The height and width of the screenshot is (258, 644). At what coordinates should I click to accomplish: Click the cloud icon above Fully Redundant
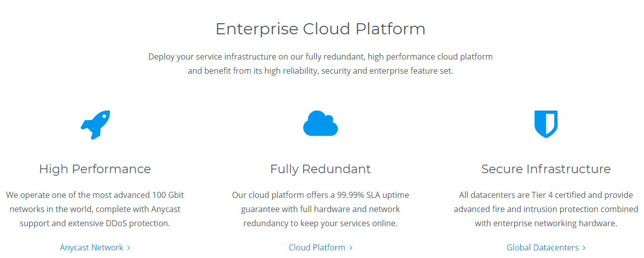point(320,123)
